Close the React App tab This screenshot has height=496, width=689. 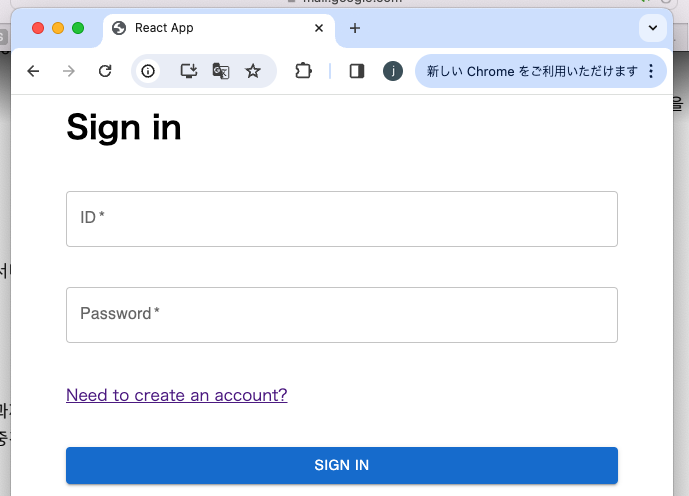pyautogui.click(x=319, y=28)
